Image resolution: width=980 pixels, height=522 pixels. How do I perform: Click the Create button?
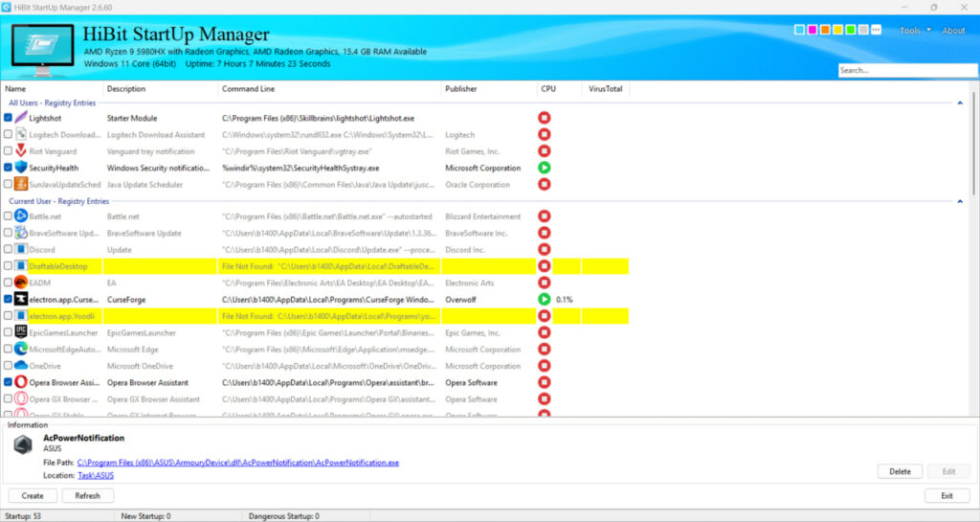pos(33,496)
